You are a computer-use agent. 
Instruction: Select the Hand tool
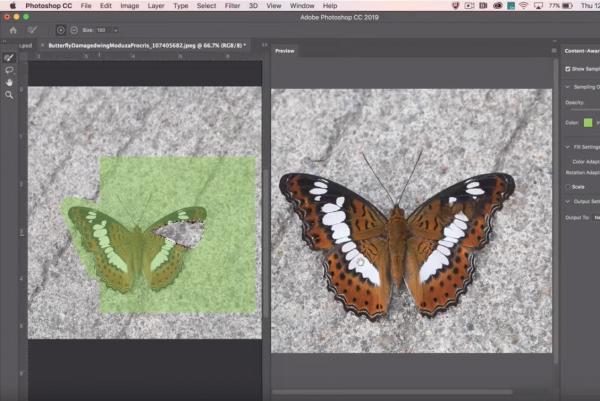10,82
